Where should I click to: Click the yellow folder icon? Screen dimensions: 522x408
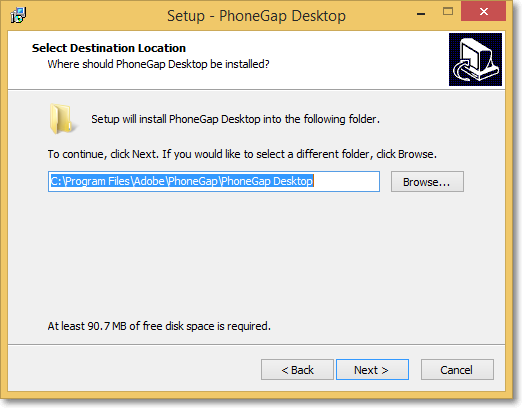click(x=63, y=119)
